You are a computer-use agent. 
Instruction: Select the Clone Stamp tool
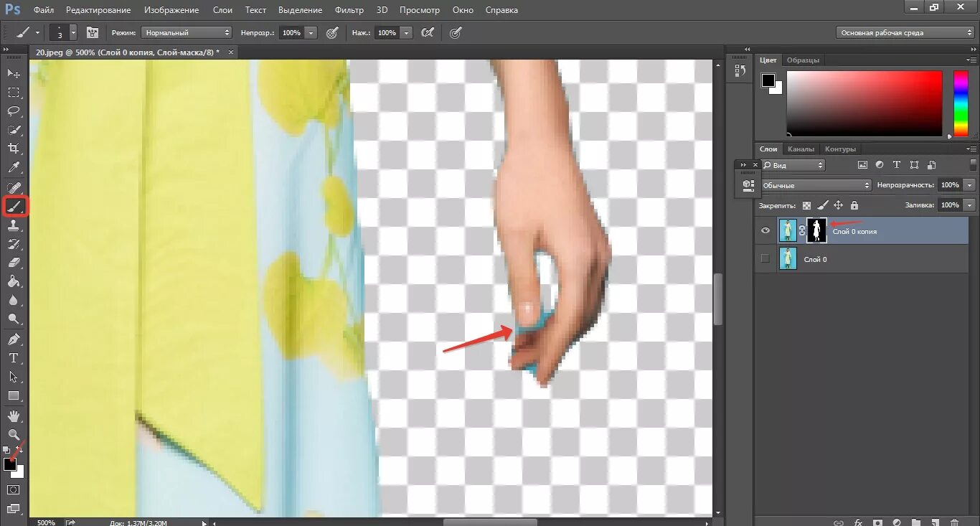14,225
